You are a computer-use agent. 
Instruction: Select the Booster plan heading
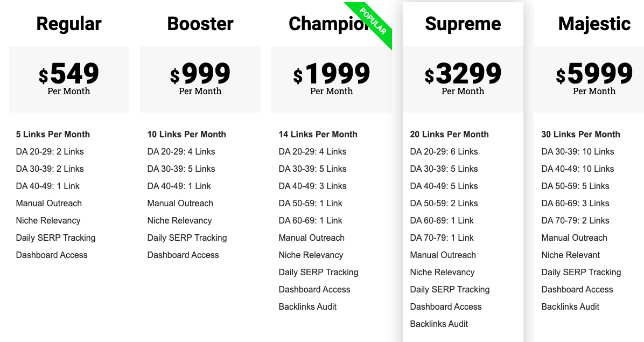(200, 24)
